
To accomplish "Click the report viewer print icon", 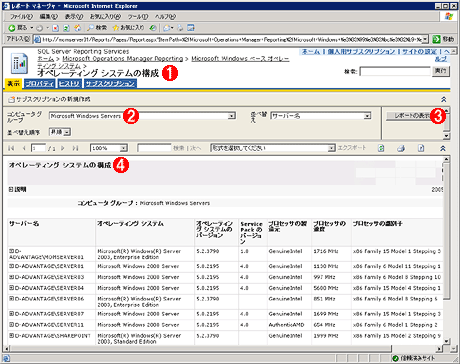I will tap(401, 148).
